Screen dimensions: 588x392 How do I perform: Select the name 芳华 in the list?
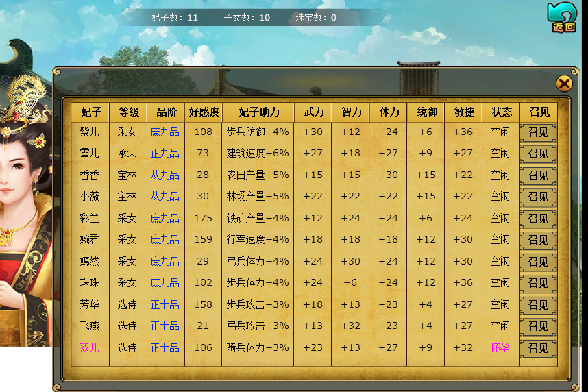pos(89,304)
